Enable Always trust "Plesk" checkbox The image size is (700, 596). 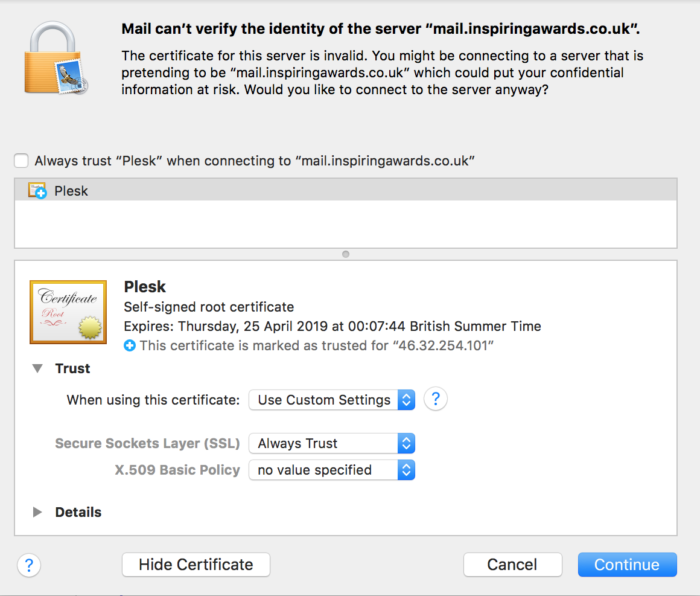(21, 161)
